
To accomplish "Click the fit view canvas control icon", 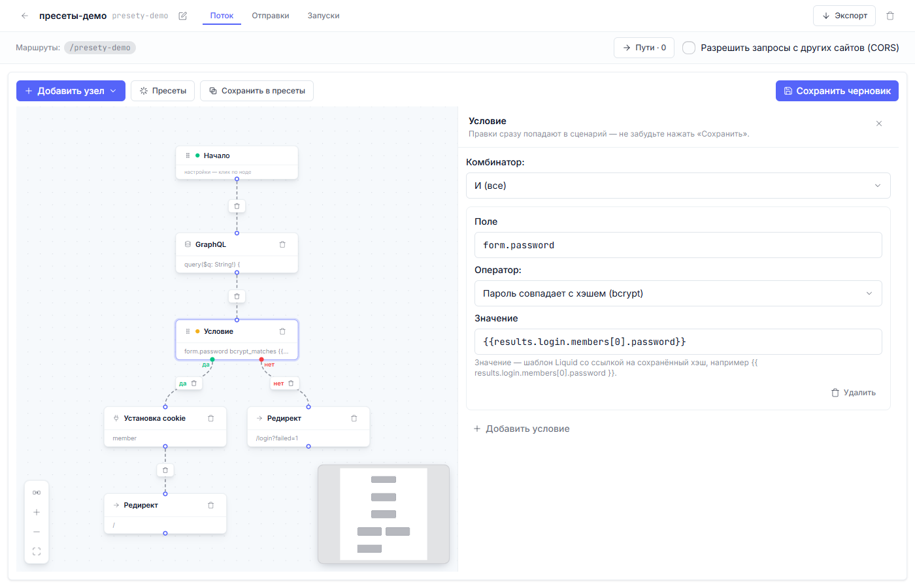I will point(37,551).
